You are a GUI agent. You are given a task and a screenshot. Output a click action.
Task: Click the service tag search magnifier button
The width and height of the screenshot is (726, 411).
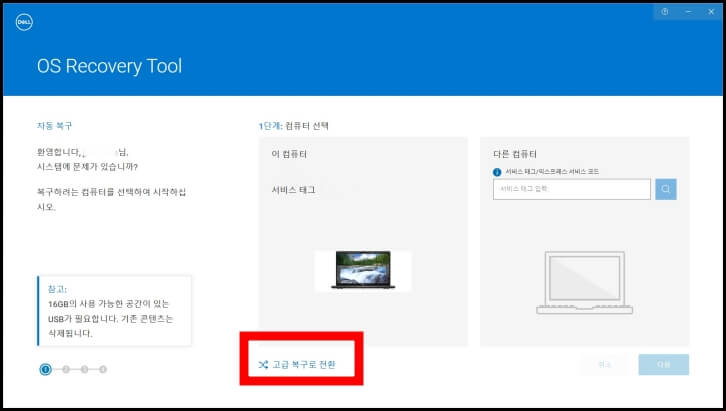(x=666, y=189)
